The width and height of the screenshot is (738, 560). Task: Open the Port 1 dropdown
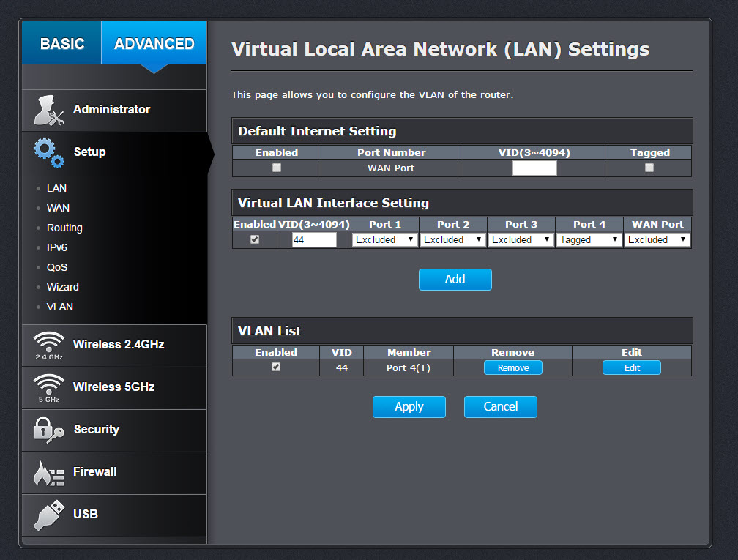pos(384,239)
